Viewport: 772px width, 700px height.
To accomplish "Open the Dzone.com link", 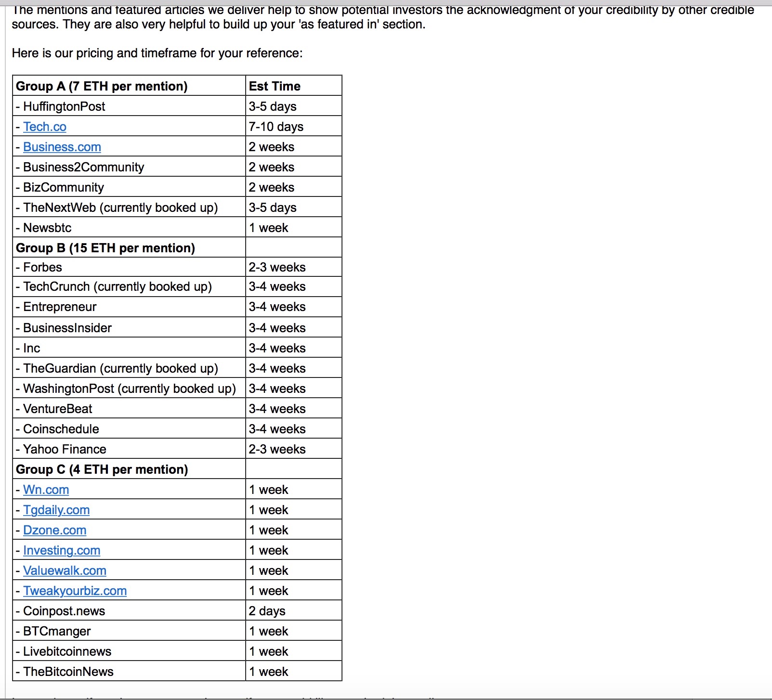I will 55,530.
